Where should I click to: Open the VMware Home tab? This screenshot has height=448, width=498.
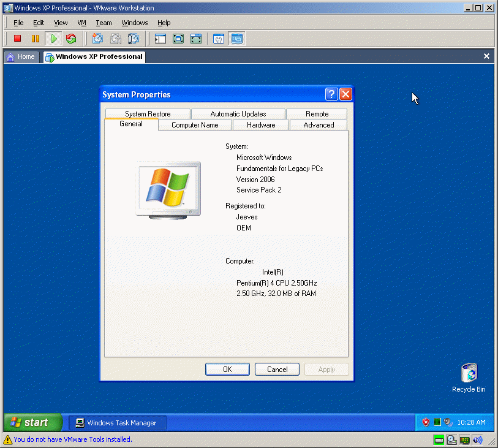[x=21, y=56]
